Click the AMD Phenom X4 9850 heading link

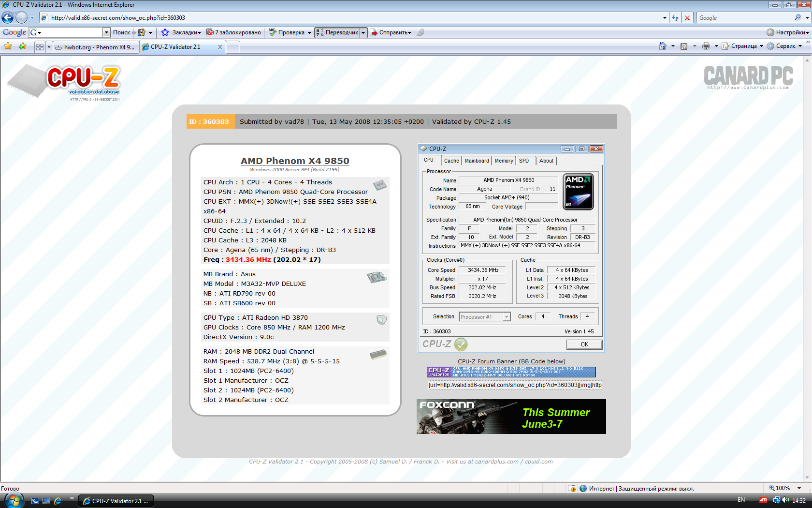[295, 161]
